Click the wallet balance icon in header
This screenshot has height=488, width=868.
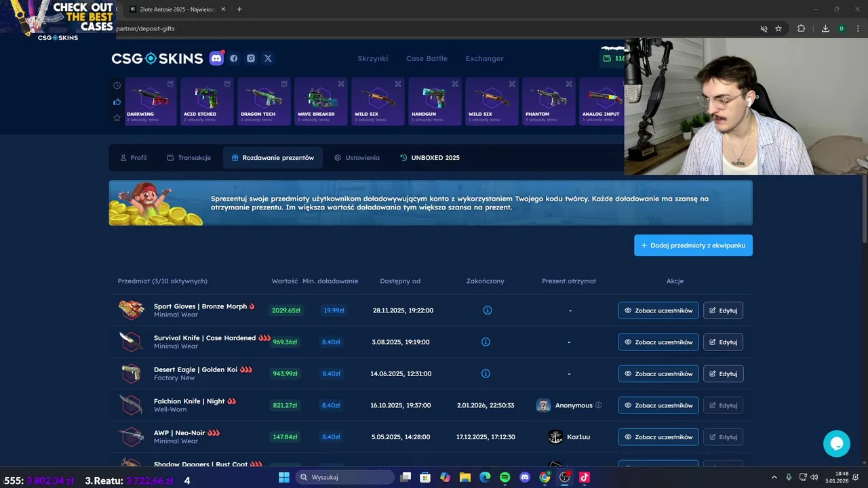click(608, 58)
